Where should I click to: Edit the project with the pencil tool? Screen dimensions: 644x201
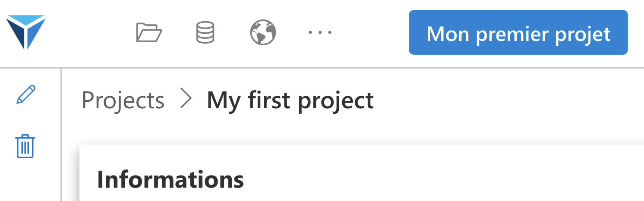click(26, 94)
